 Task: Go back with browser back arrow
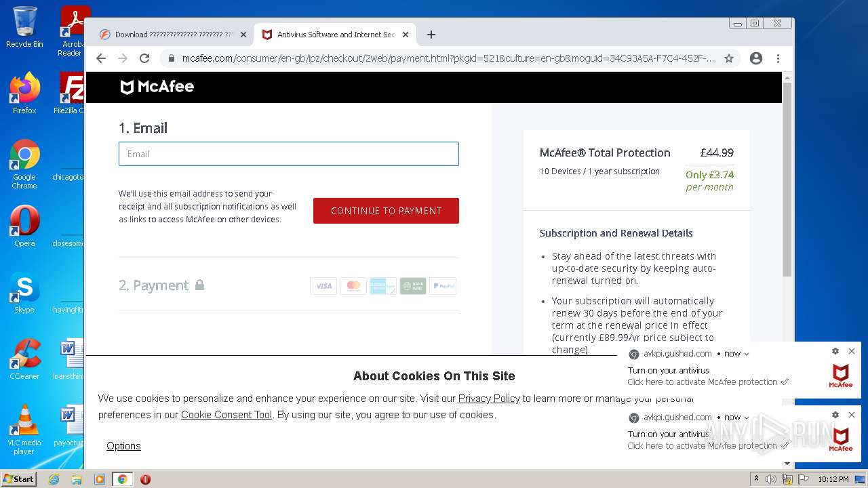pos(101,58)
